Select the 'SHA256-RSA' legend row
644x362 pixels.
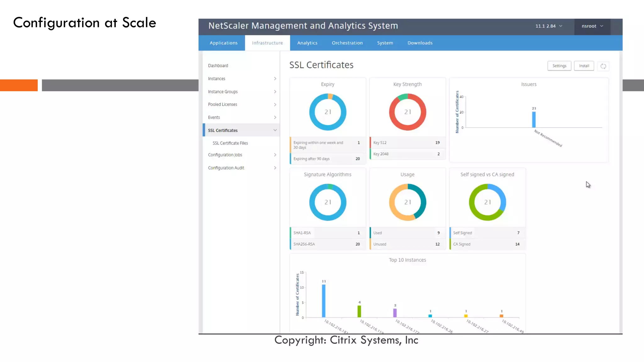click(327, 244)
